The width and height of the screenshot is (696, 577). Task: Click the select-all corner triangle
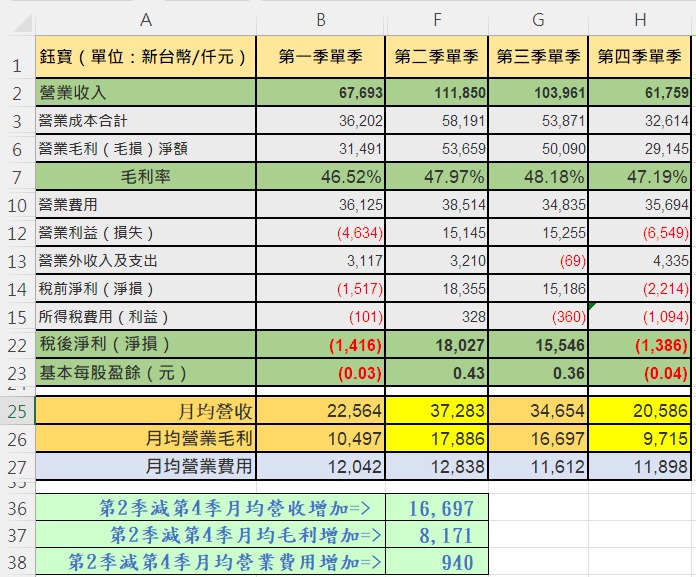23,23
